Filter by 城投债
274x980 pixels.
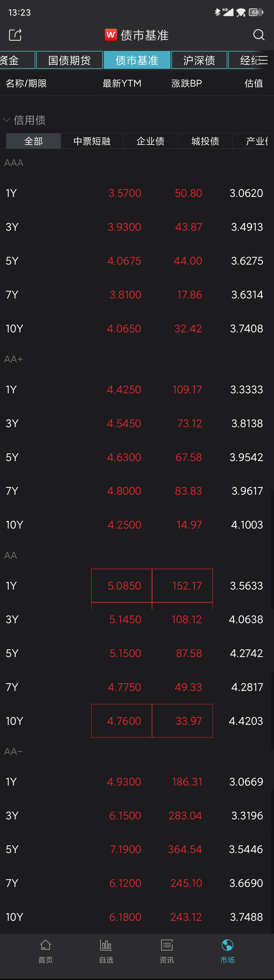205,141
